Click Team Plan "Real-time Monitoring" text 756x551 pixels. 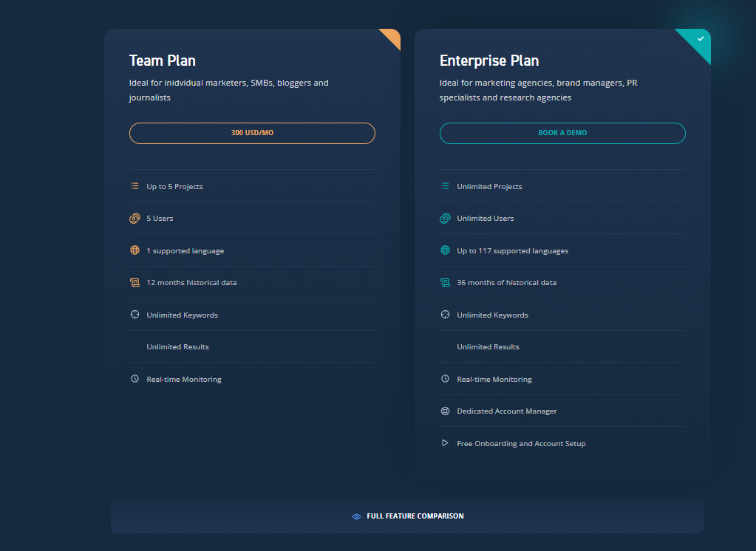tap(184, 380)
